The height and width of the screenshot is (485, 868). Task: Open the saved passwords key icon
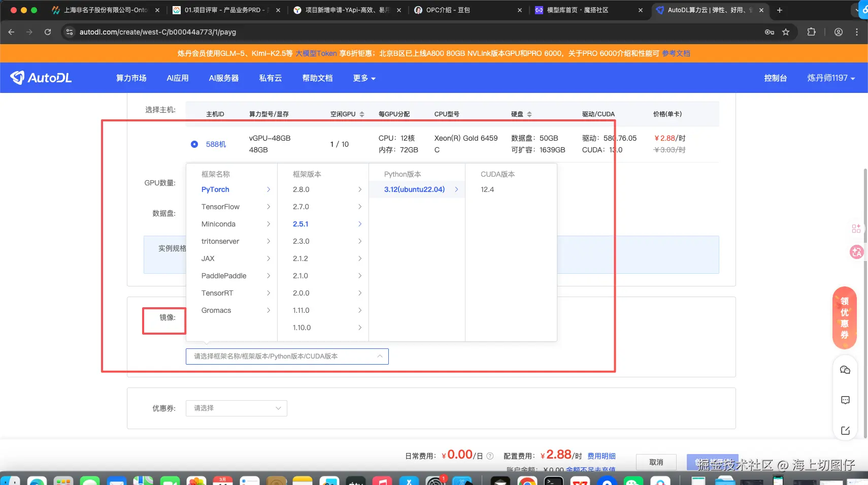tap(770, 32)
